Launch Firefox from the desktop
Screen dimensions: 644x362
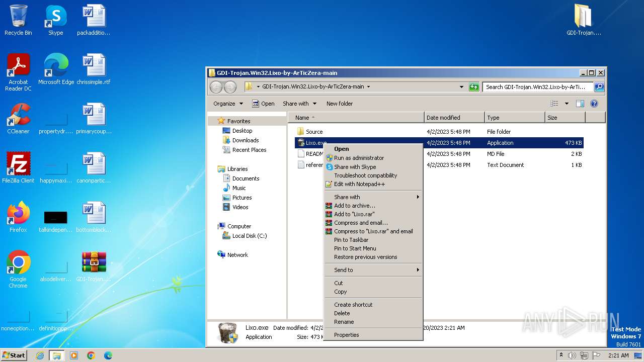pos(18,217)
